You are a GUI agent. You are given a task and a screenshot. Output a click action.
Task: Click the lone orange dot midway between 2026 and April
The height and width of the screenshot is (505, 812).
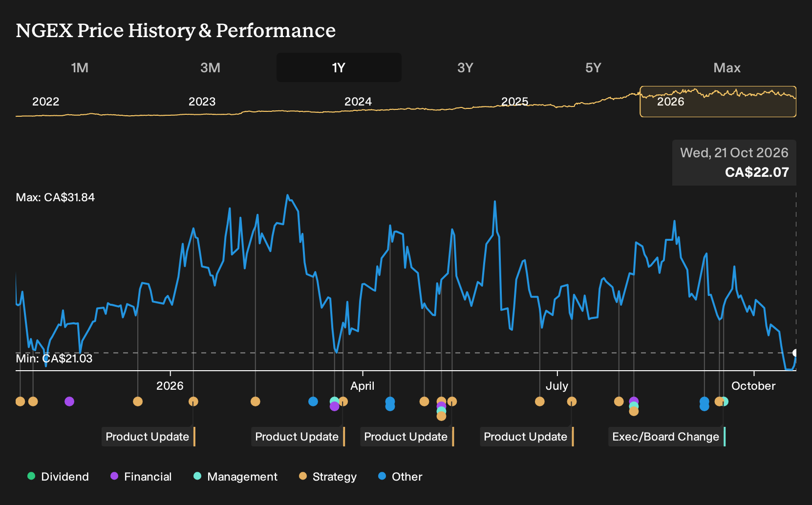click(255, 401)
